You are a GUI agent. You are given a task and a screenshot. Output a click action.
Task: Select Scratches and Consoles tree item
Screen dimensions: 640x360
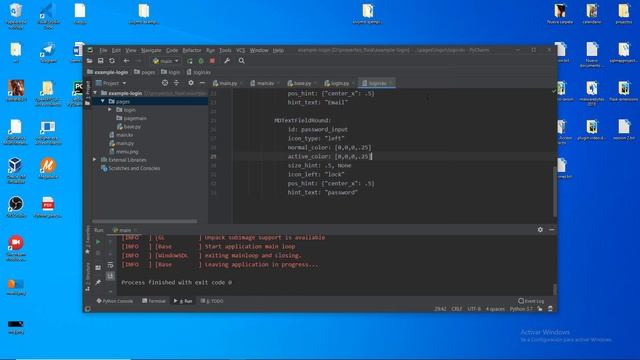click(130, 168)
